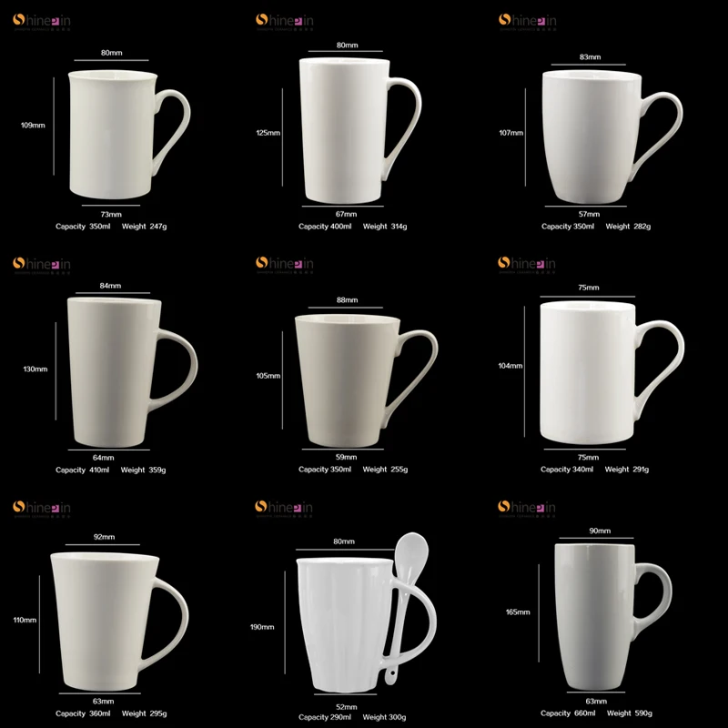Click the Shinepin logo above the 350ml 247g mug
The image size is (728, 728).
[42, 22]
